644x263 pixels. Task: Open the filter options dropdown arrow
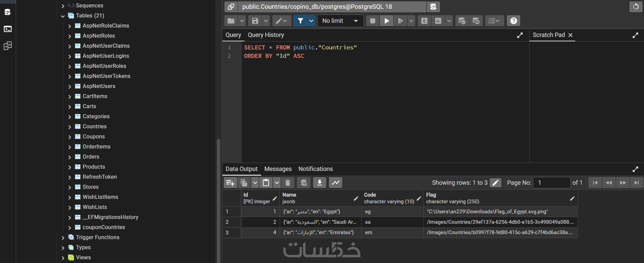(311, 21)
